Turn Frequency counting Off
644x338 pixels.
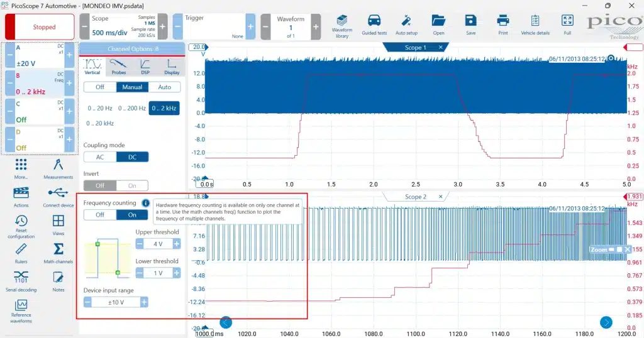point(100,215)
